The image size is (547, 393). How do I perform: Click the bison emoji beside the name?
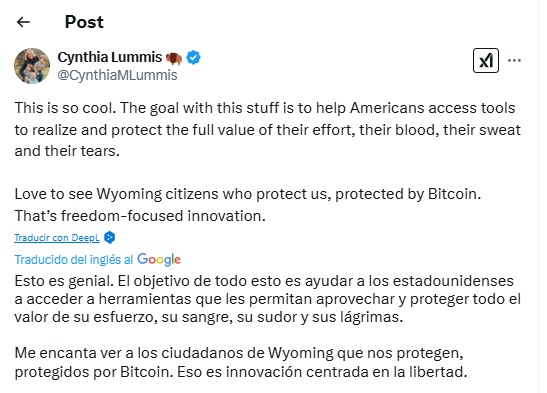click(x=174, y=58)
